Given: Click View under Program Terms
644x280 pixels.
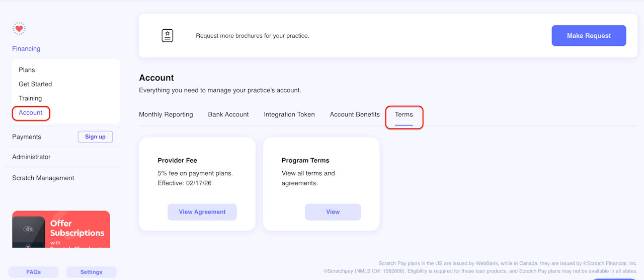Looking at the screenshot, I should pyautogui.click(x=333, y=212).
